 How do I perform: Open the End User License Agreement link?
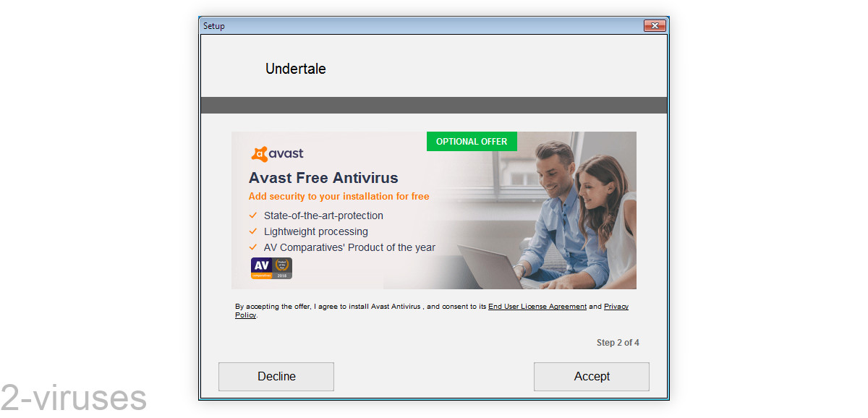coord(537,307)
